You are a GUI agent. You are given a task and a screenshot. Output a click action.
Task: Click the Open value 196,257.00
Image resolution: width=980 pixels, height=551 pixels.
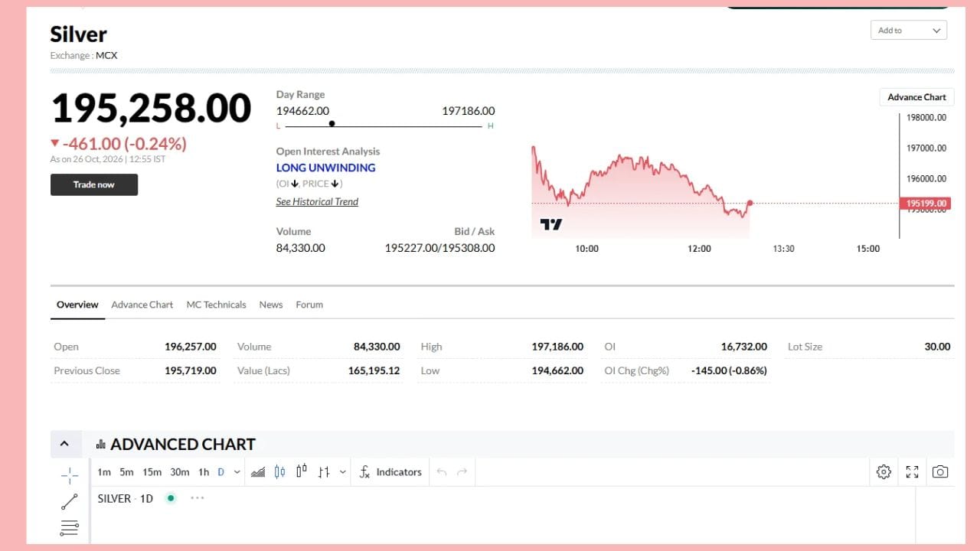click(x=191, y=347)
